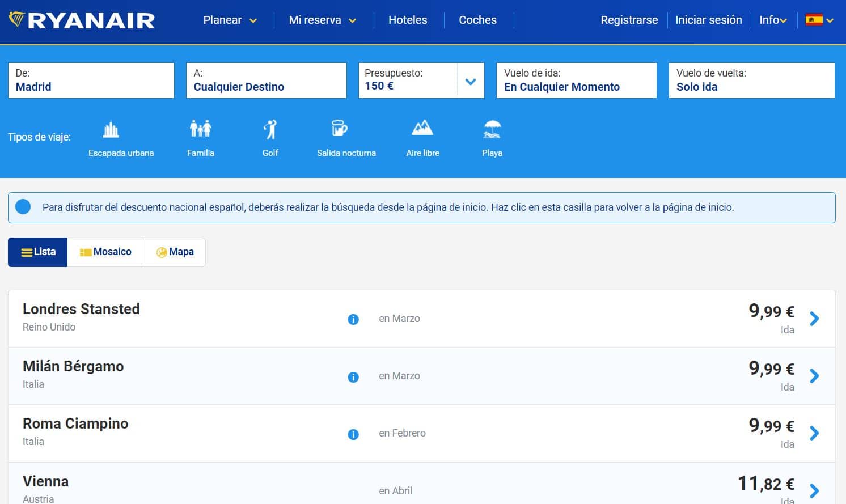Select the Vienna destination name
Viewport: 846px width, 504px height.
click(45, 481)
